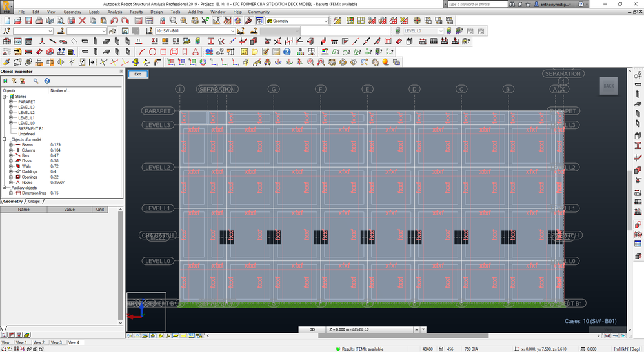Click the keyword search input field
Viewport: 644px width, 352px height.
pyautogui.click(x=478, y=4)
